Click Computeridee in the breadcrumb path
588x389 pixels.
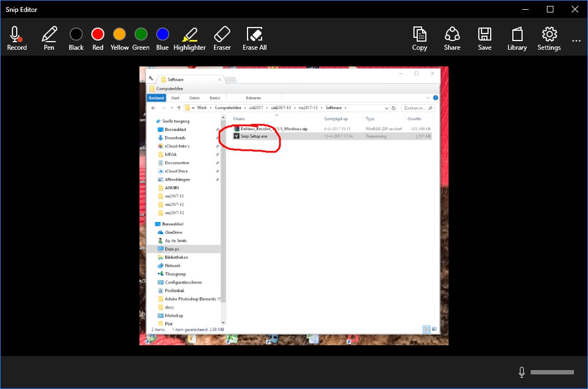[x=228, y=108]
